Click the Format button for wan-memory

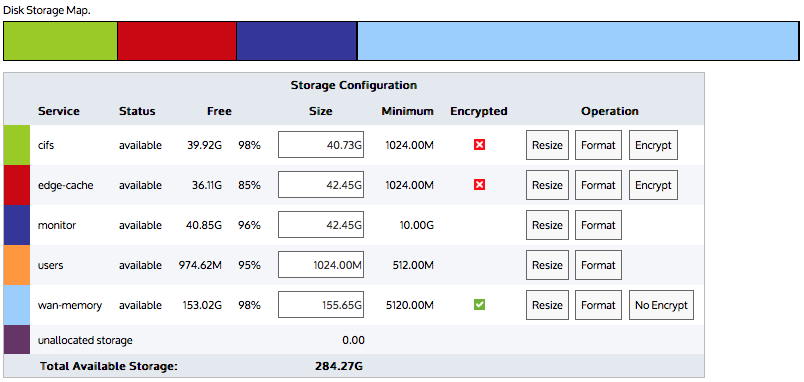tap(598, 305)
